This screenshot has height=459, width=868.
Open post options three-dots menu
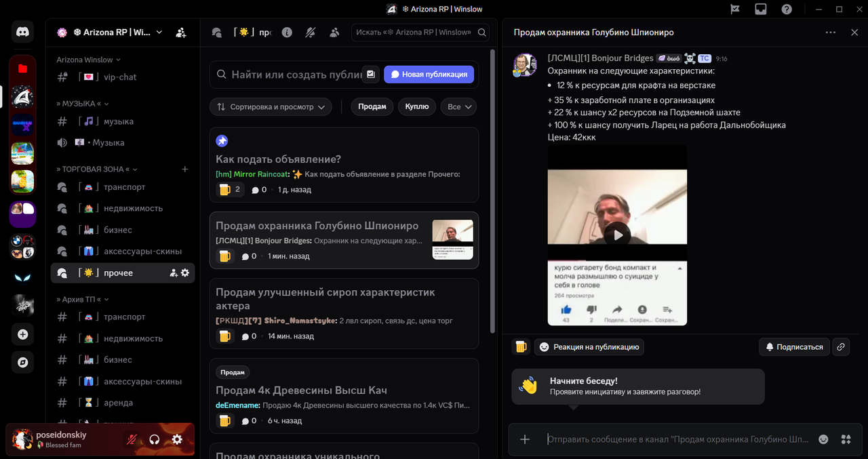(831, 32)
